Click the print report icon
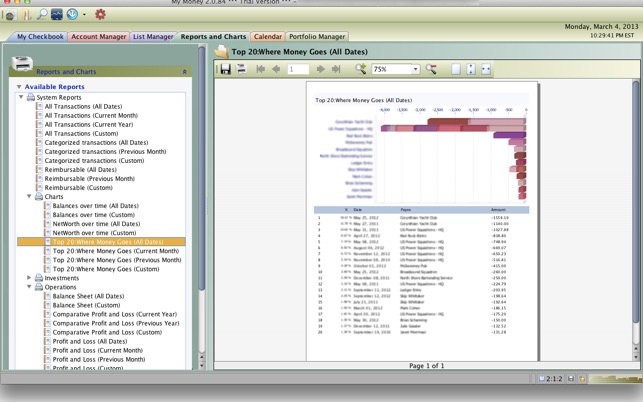 241,69
